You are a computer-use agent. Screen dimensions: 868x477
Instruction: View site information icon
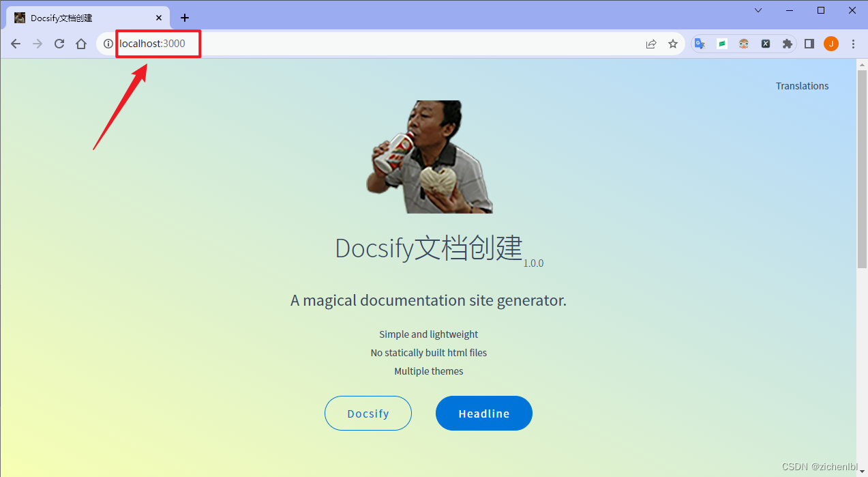pyautogui.click(x=108, y=44)
